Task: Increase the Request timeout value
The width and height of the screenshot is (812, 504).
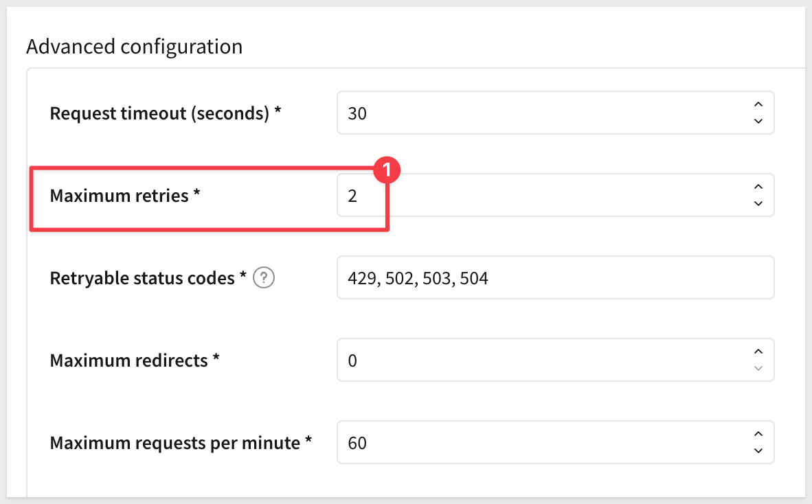Action: (x=758, y=104)
